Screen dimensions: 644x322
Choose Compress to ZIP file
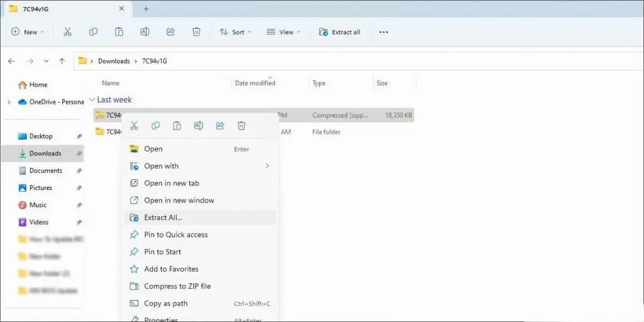point(199,286)
